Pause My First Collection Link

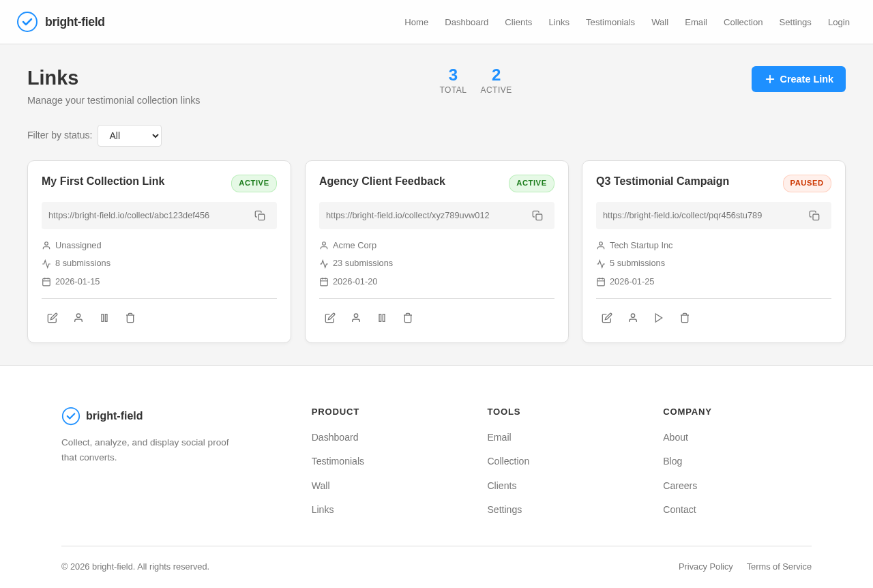(104, 318)
